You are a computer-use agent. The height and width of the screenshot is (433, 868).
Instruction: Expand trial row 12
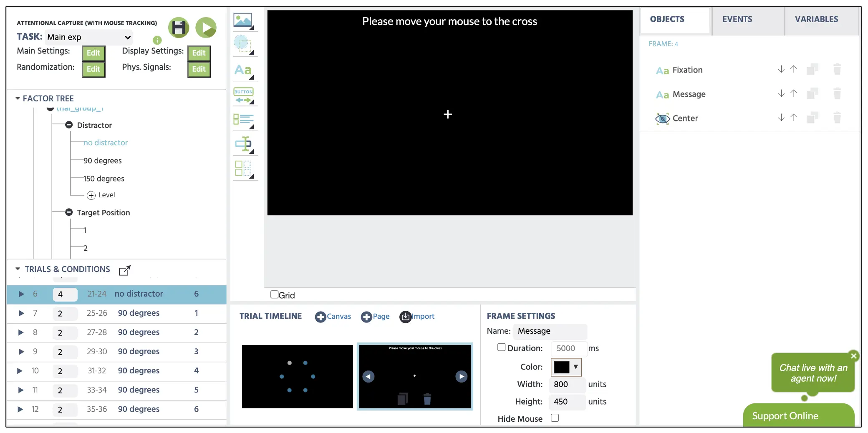[20, 409]
